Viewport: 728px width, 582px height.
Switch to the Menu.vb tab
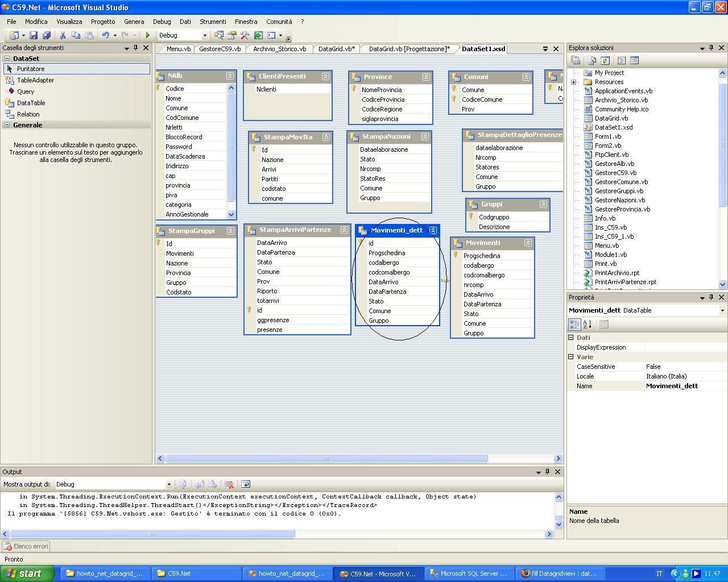(x=178, y=49)
